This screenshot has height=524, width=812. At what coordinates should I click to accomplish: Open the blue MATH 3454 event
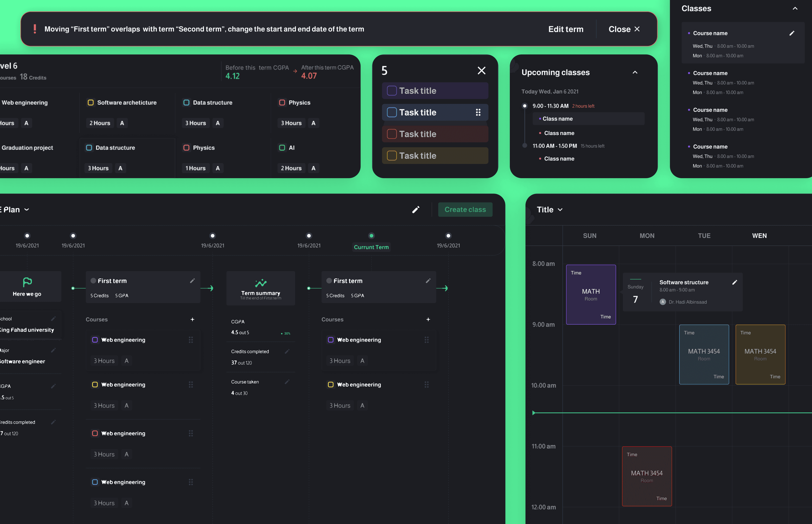coord(704,355)
